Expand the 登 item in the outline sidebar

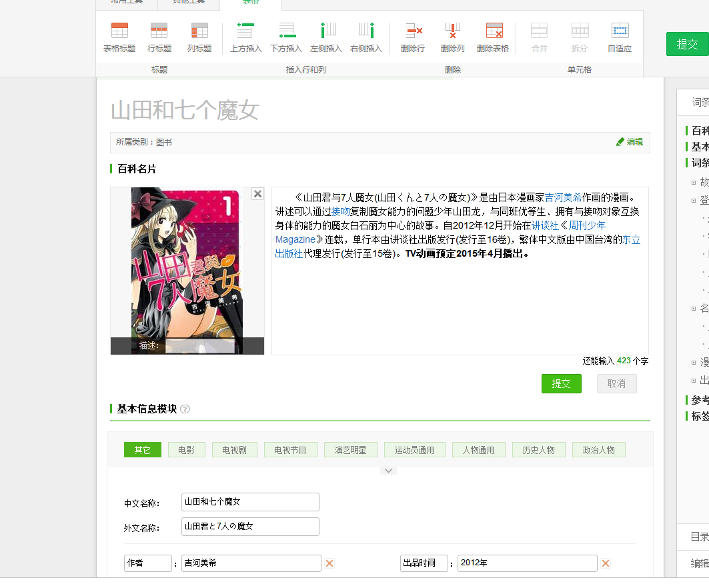[x=694, y=201]
